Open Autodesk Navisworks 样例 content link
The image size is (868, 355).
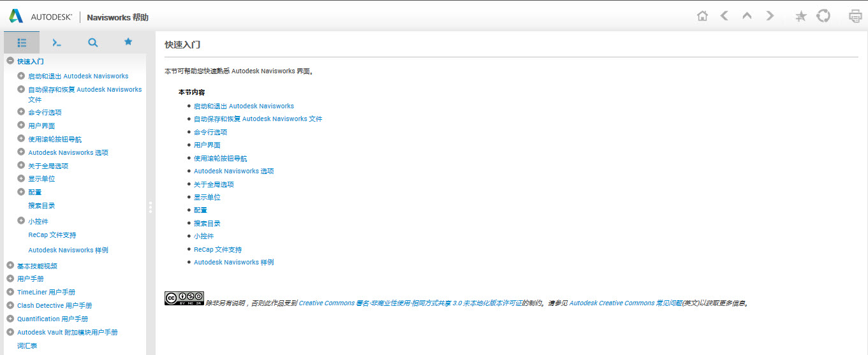[x=233, y=263]
